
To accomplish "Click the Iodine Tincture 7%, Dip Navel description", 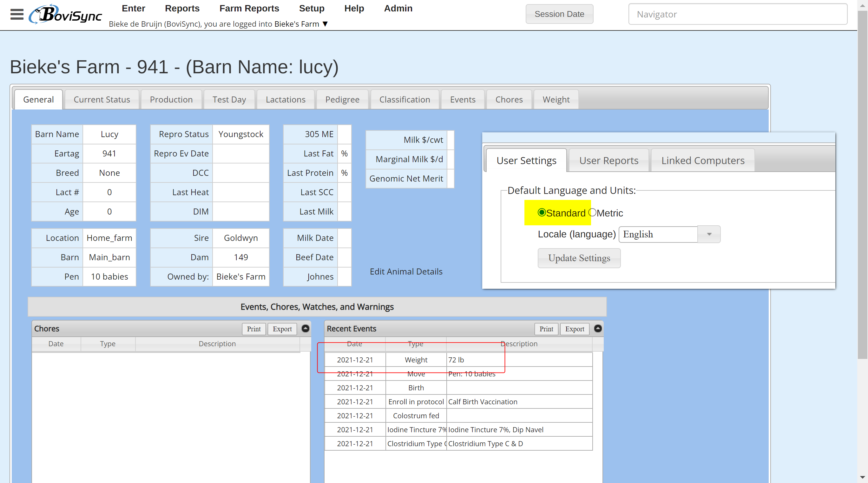I will pos(496,429).
